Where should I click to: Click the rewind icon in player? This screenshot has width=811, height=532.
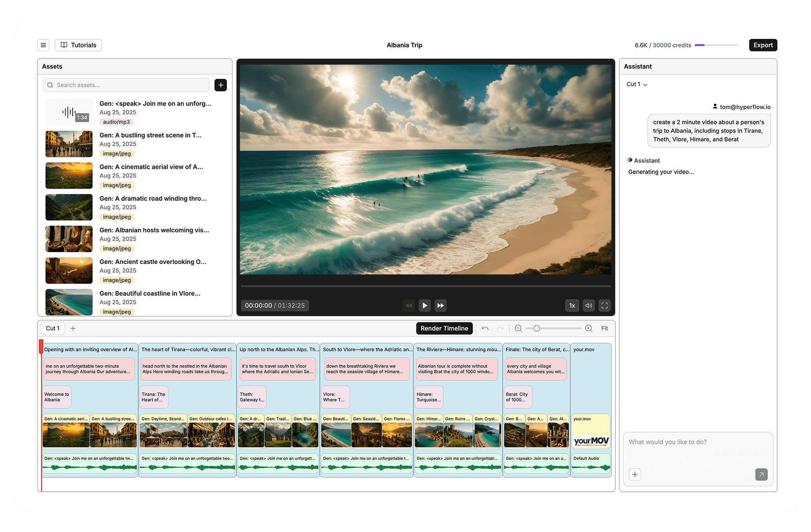[409, 305]
